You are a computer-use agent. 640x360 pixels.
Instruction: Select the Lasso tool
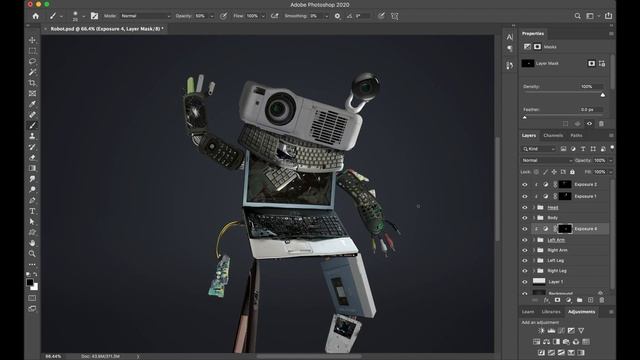pyautogui.click(x=32, y=61)
